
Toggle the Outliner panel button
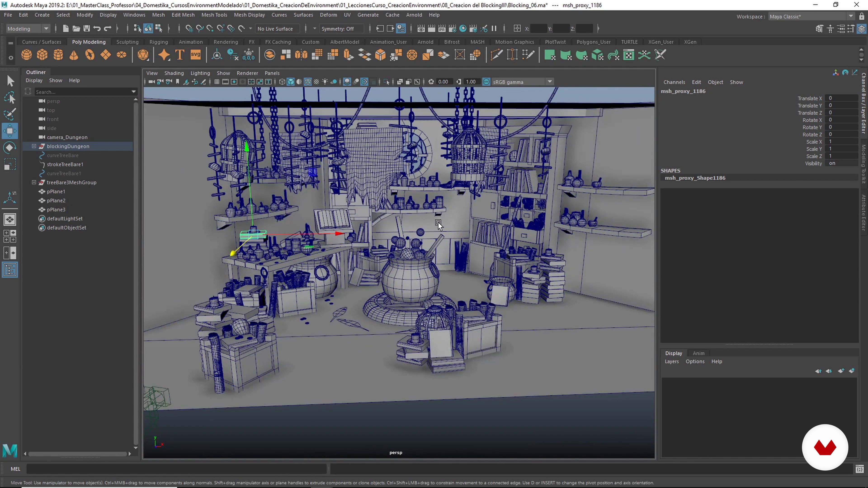click(9, 270)
